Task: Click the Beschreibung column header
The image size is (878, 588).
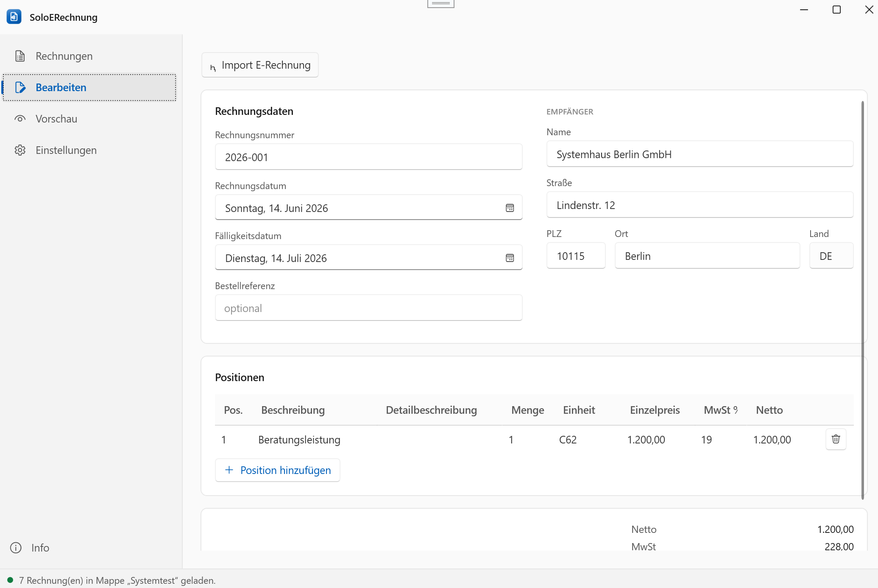Action: 293,410
